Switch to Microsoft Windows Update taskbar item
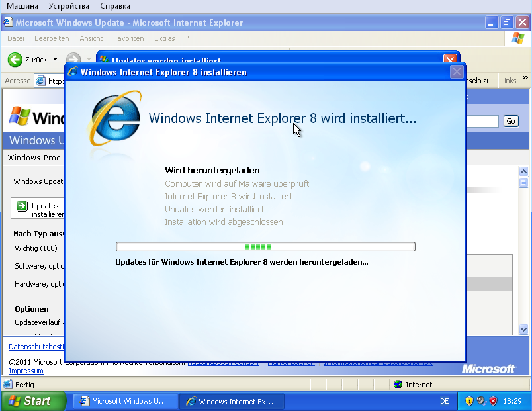This screenshot has height=411, width=532. click(126, 401)
